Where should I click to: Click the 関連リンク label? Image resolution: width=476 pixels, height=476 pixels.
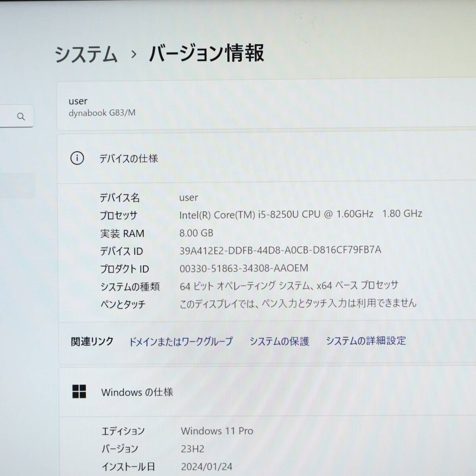92,342
